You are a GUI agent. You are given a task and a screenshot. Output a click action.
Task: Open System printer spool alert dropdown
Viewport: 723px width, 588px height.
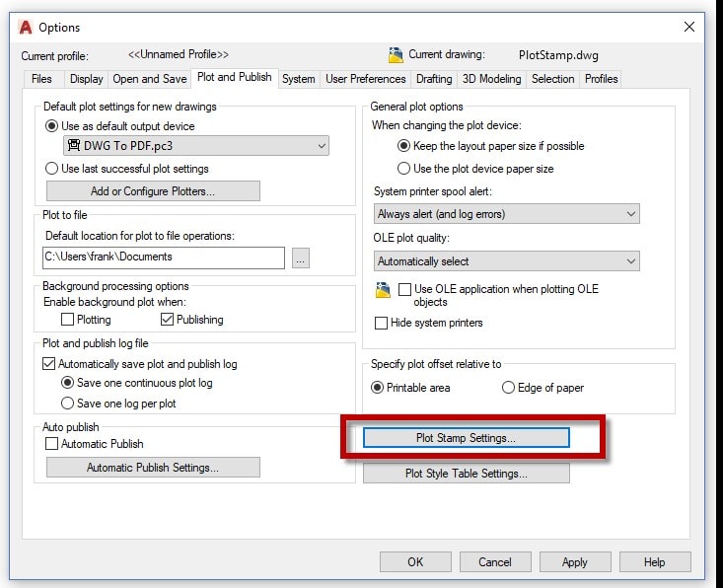coord(506,214)
